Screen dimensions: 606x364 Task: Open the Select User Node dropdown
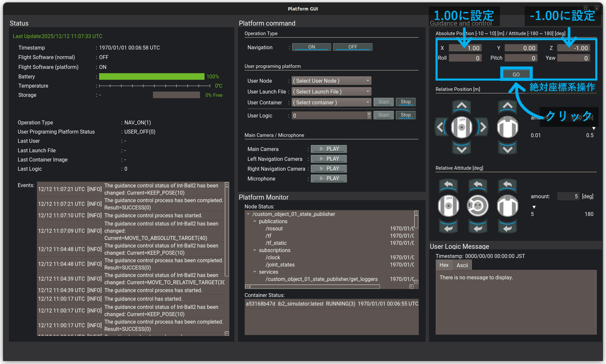pos(331,81)
